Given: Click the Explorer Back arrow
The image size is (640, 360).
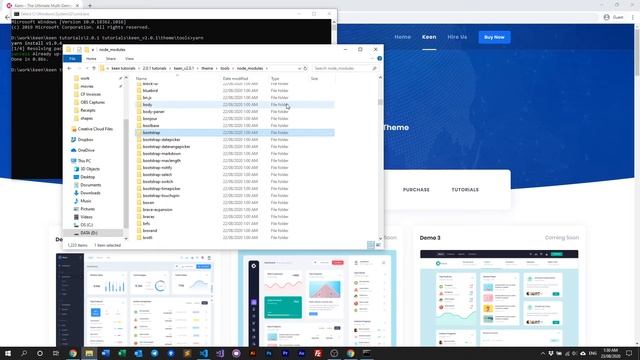Looking at the screenshot, I should point(69,69).
